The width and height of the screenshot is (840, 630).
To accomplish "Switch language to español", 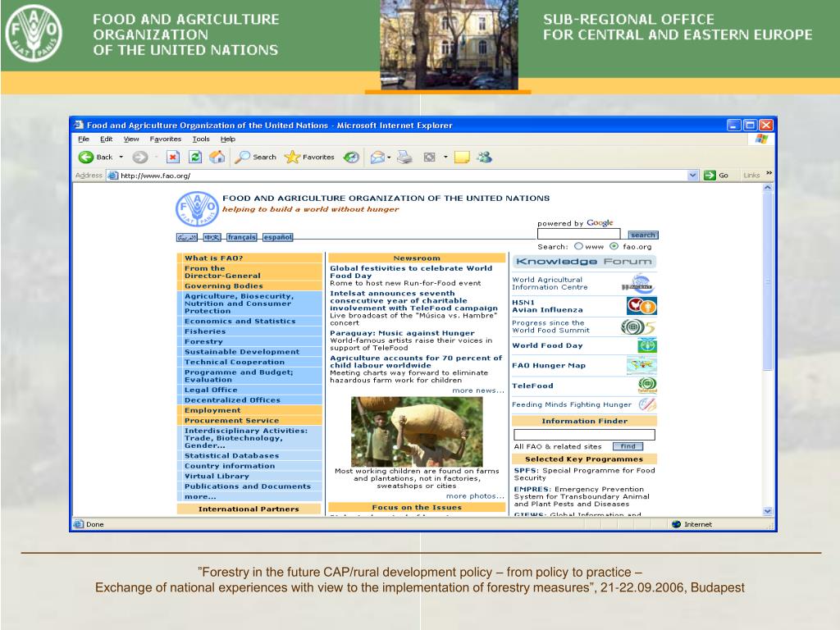I will click(277, 237).
